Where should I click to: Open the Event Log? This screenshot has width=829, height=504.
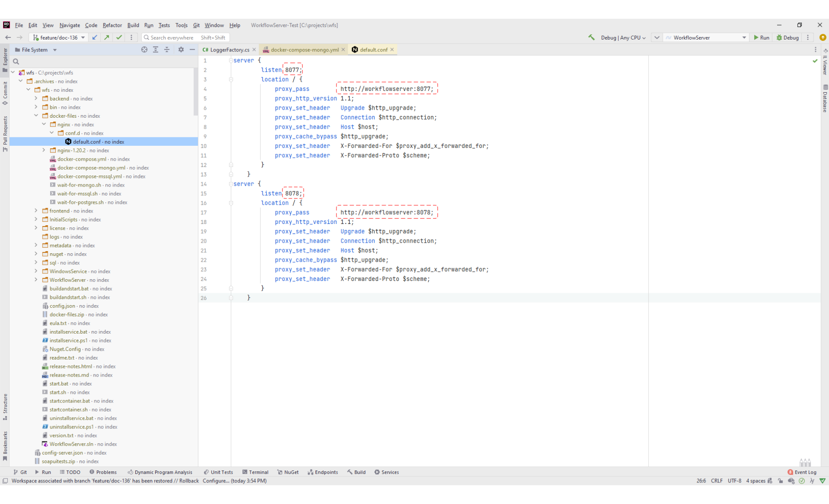coord(802,472)
